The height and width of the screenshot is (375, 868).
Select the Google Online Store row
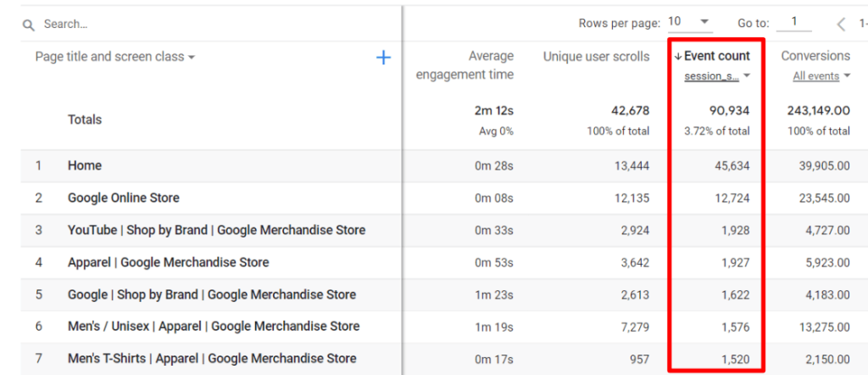coord(124,198)
